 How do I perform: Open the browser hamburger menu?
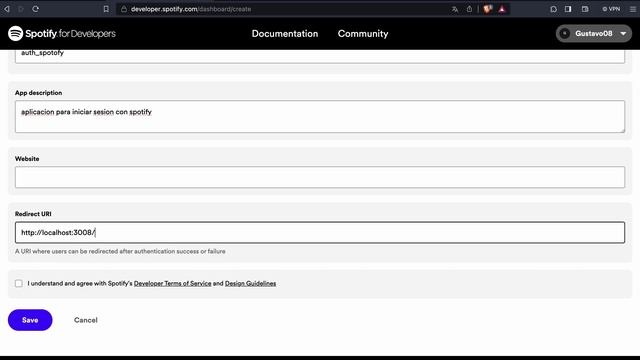tap(633, 9)
